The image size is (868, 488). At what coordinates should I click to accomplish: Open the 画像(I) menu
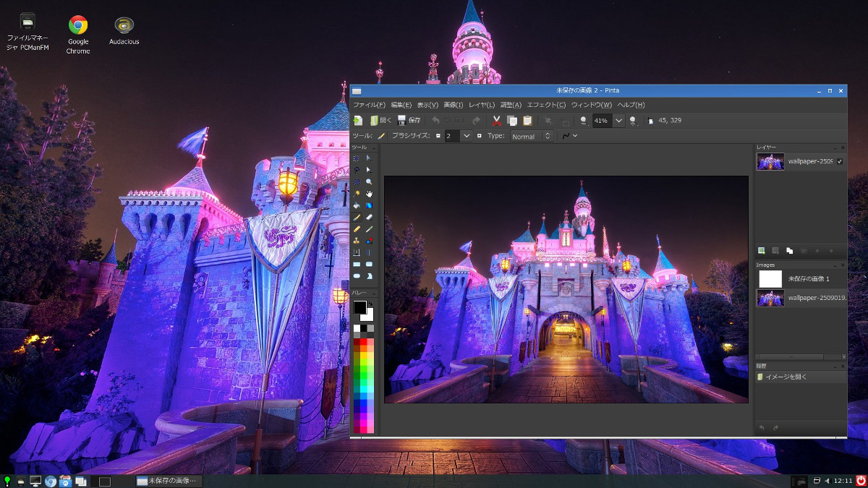click(454, 106)
